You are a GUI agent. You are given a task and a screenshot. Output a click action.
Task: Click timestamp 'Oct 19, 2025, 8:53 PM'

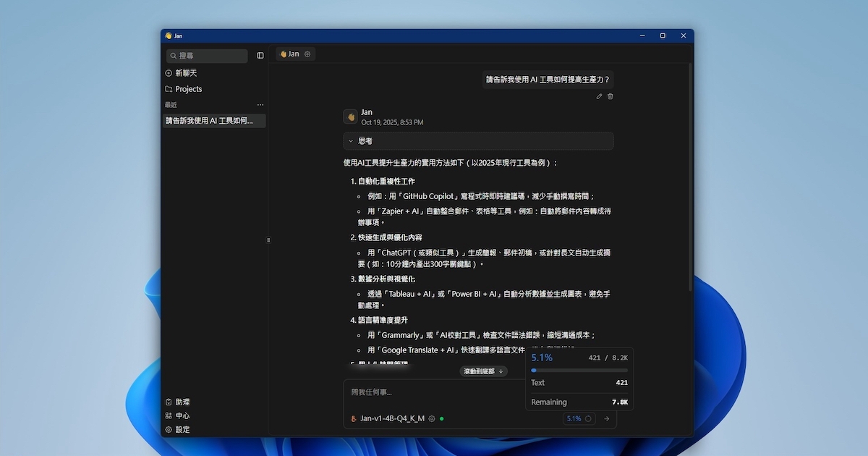point(392,122)
